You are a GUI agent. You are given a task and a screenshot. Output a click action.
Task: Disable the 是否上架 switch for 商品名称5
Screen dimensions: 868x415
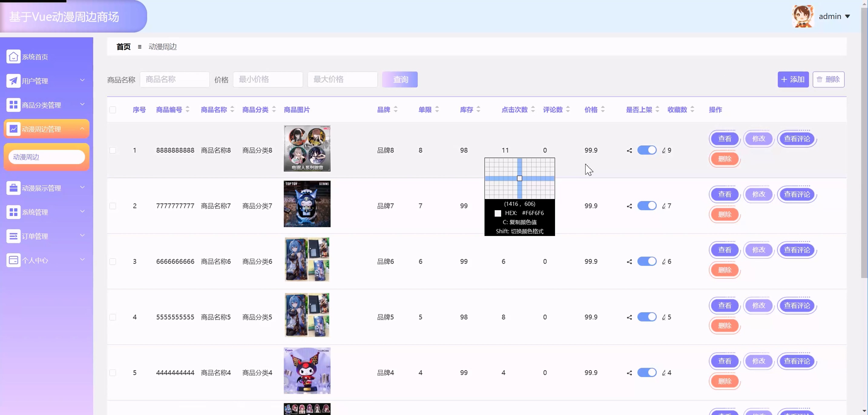[647, 317]
